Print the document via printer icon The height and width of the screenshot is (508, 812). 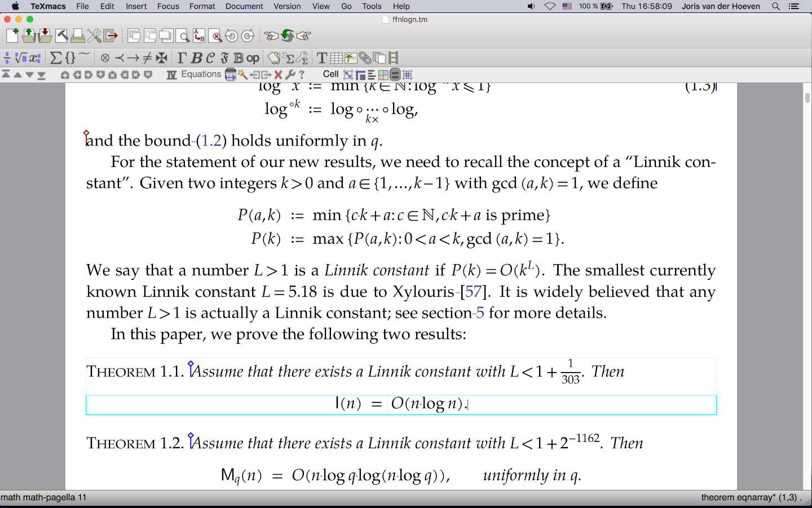pos(78,36)
